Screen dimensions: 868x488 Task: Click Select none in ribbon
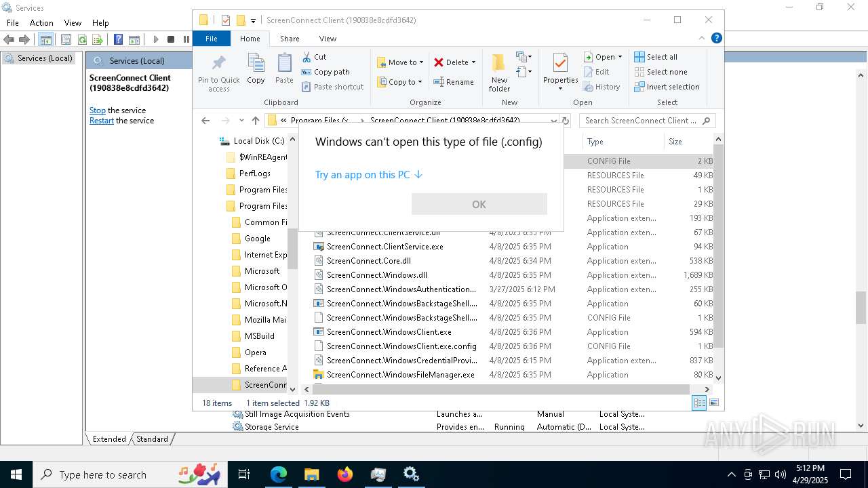pos(660,72)
